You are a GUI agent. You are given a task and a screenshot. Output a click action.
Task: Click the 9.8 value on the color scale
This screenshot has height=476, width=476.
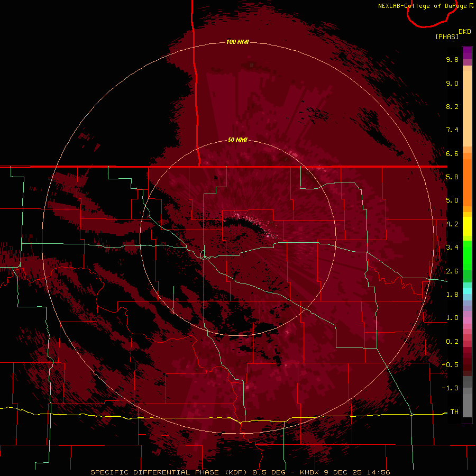click(x=452, y=59)
